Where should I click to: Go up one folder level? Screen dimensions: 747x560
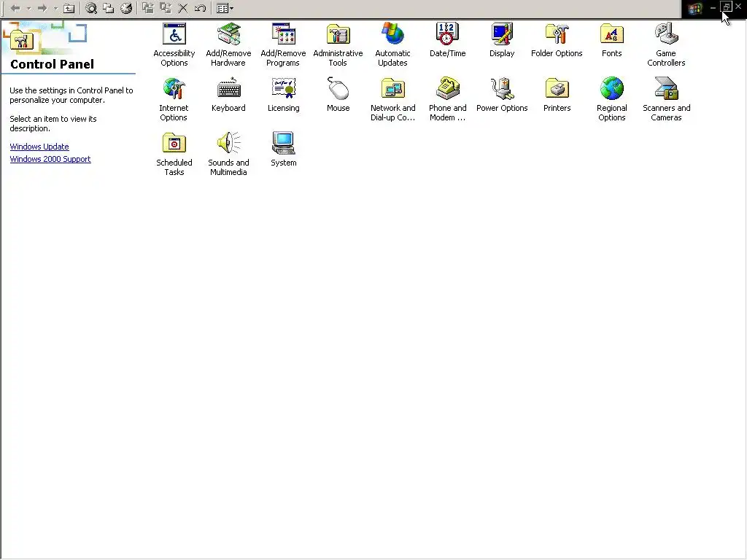(x=69, y=8)
